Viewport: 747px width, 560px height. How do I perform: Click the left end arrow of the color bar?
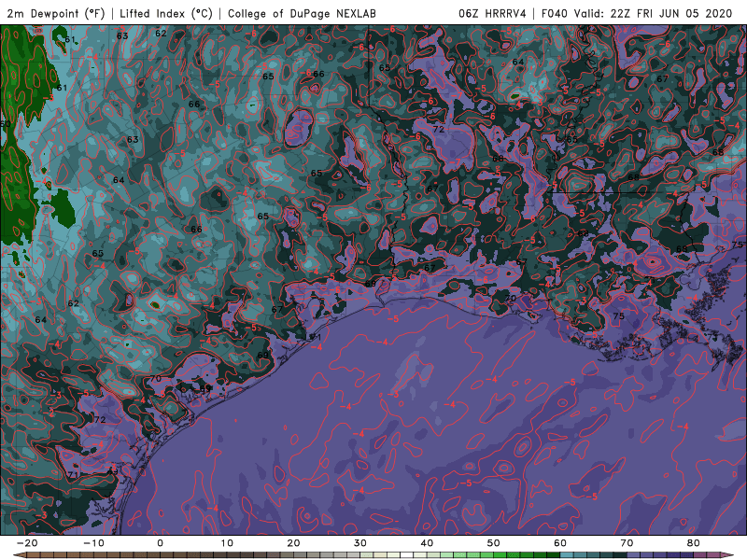(x=20, y=554)
